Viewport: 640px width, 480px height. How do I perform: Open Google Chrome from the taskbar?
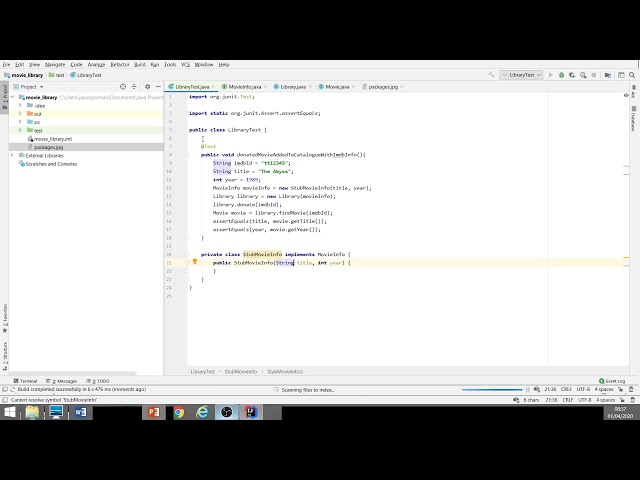(x=178, y=412)
